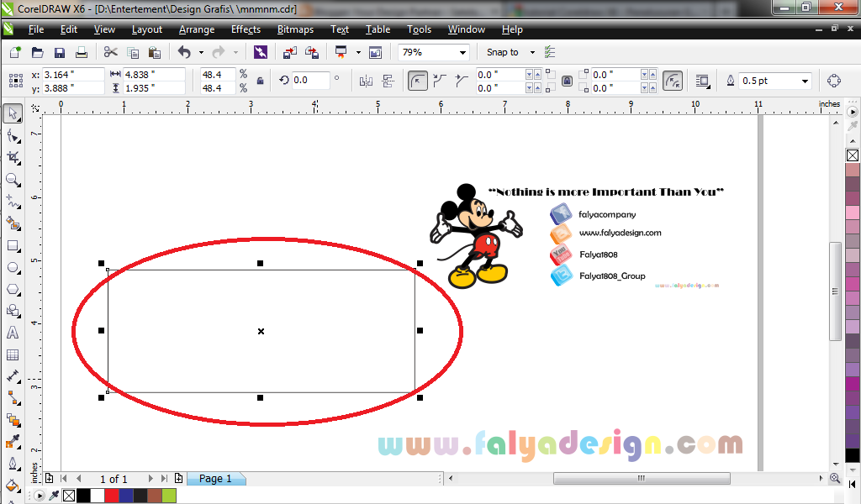The image size is (861, 504).
Task: Switch to the Page 1 tab
Action: pyautogui.click(x=216, y=479)
